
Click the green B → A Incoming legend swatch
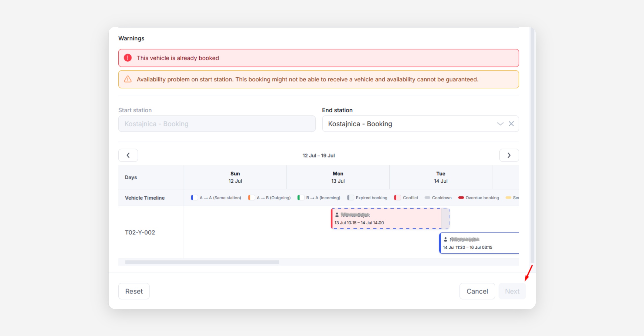301,198
